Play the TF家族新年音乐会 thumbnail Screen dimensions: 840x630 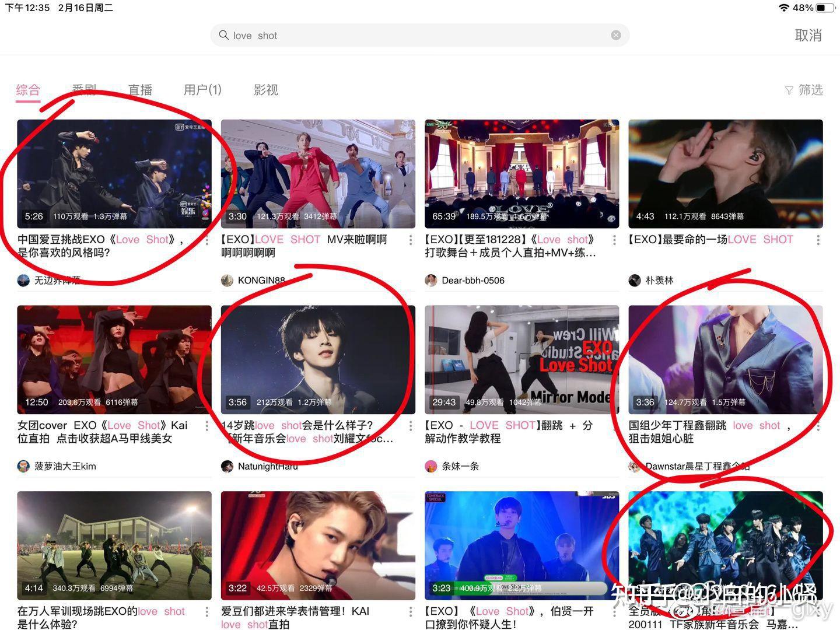[x=726, y=545]
